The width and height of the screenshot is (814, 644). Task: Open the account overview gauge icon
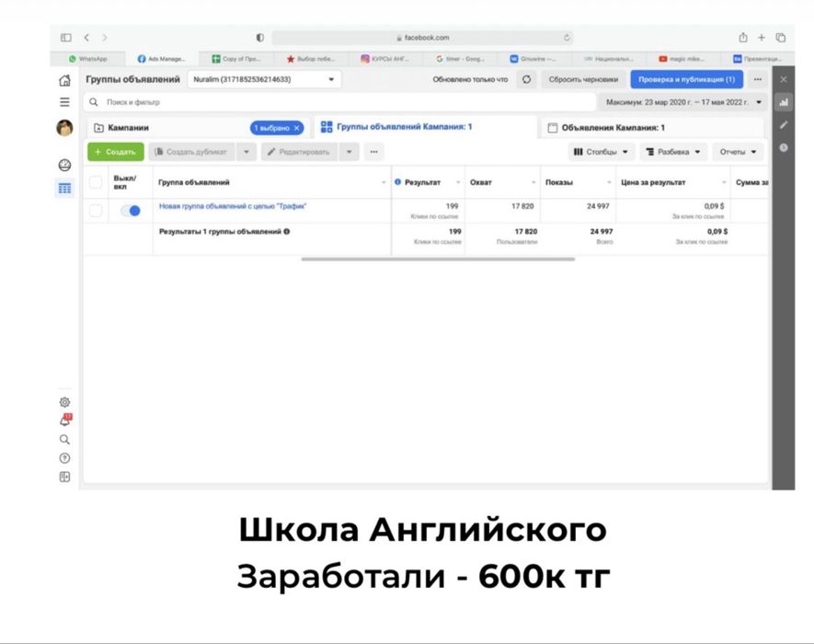click(x=64, y=166)
